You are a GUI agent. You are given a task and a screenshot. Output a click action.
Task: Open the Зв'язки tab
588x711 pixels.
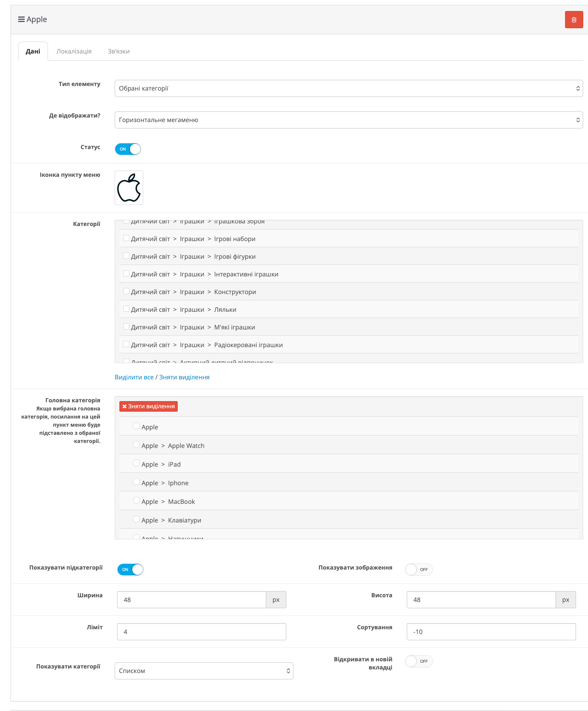118,51
